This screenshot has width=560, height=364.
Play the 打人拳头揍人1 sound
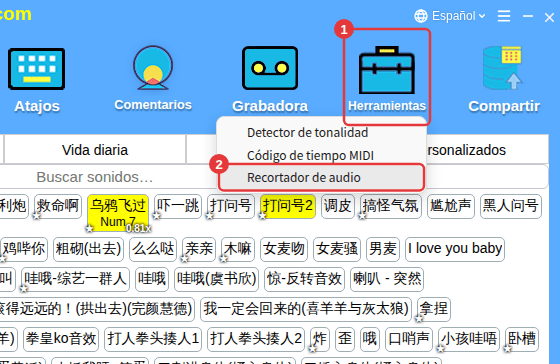tap(153, 339)
